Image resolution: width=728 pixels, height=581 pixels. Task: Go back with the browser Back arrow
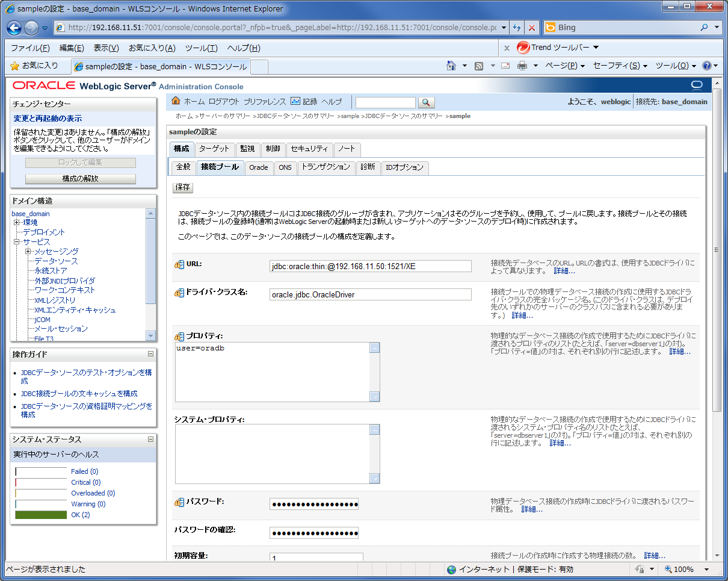point(14,28)
